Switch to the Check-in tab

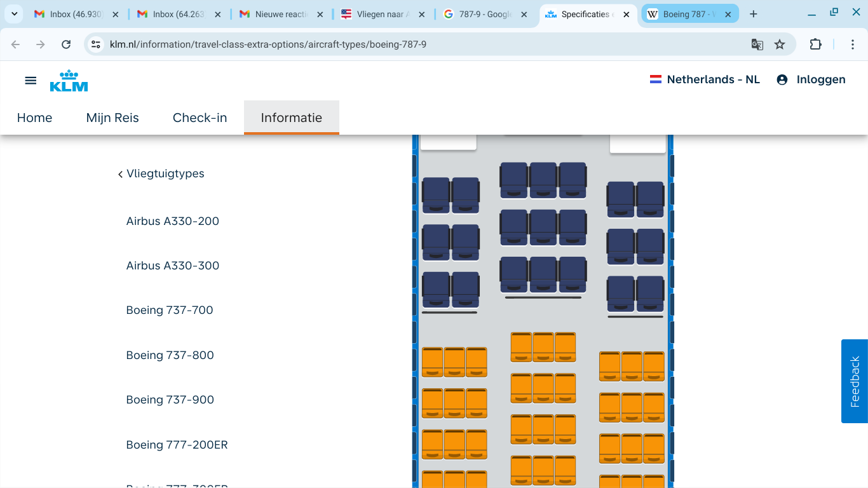200,118
